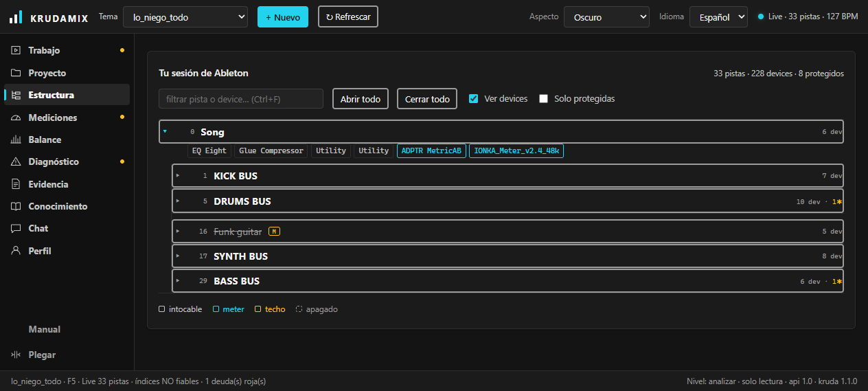Click the Balance bars icon
This screenshot has height=391, width=868.
point(16,139)
